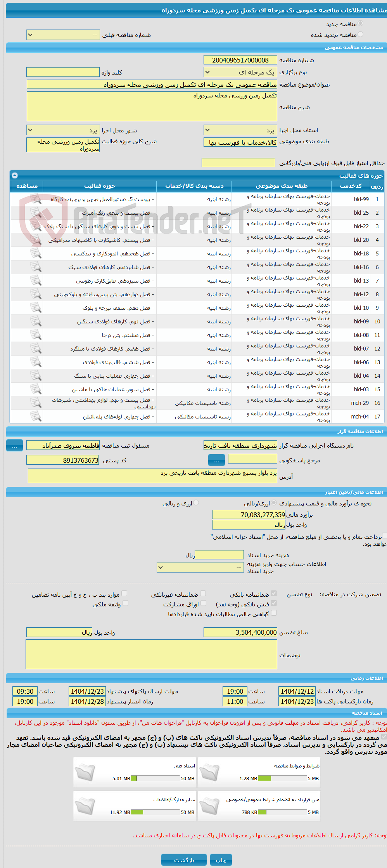Select مناقصه تجدید شده radio button
Image resolution: width=387 pixels, height=868 pixels.
pyautogui.click(x=361, y=35)
